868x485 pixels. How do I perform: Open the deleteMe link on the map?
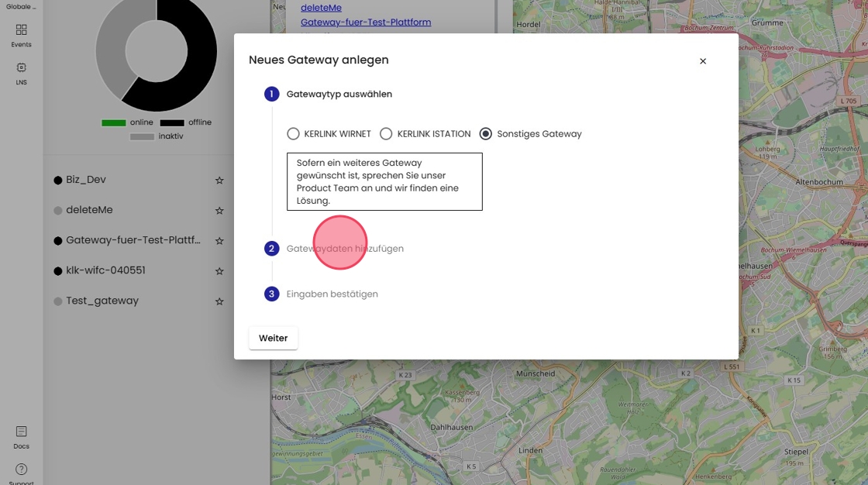pos(321,8)
